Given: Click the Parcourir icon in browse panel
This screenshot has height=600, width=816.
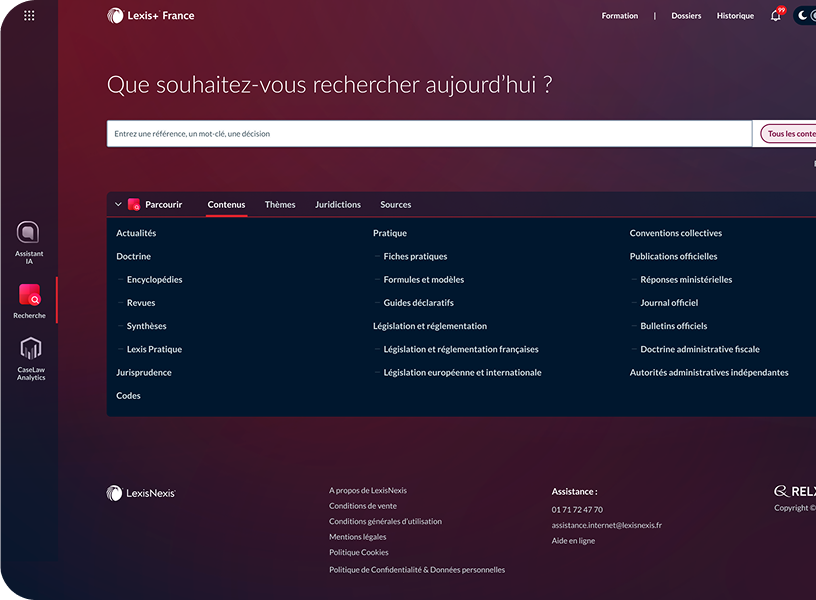Looking at the screenshot, I should [x=134, y=205].
